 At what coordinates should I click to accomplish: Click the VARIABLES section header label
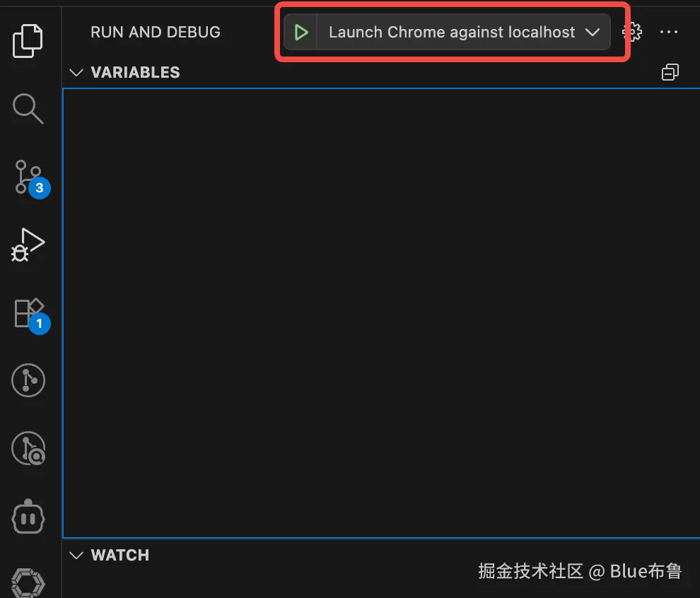135,72
